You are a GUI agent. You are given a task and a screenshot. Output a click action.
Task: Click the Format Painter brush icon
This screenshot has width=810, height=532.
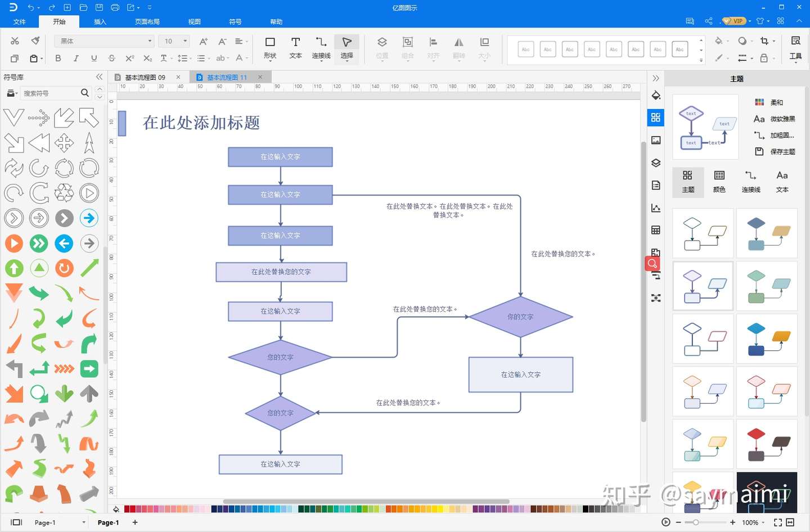click(x=35, y=41)
